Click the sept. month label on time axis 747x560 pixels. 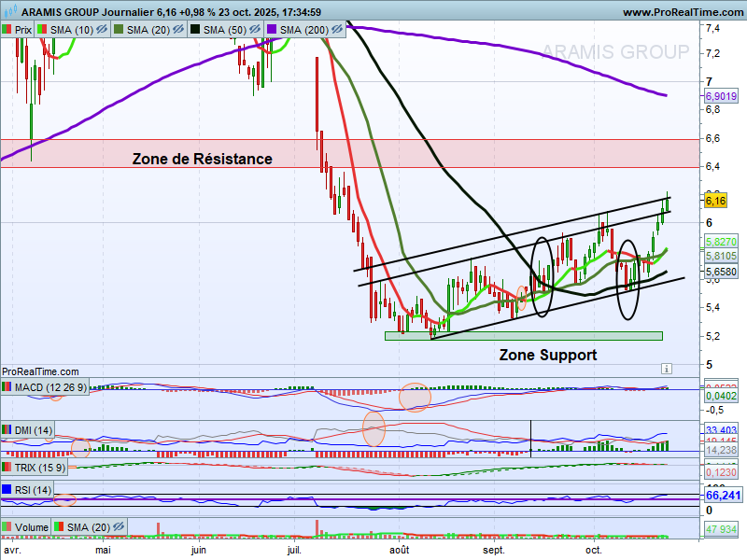pyautogui.click(x=494, y=550)
